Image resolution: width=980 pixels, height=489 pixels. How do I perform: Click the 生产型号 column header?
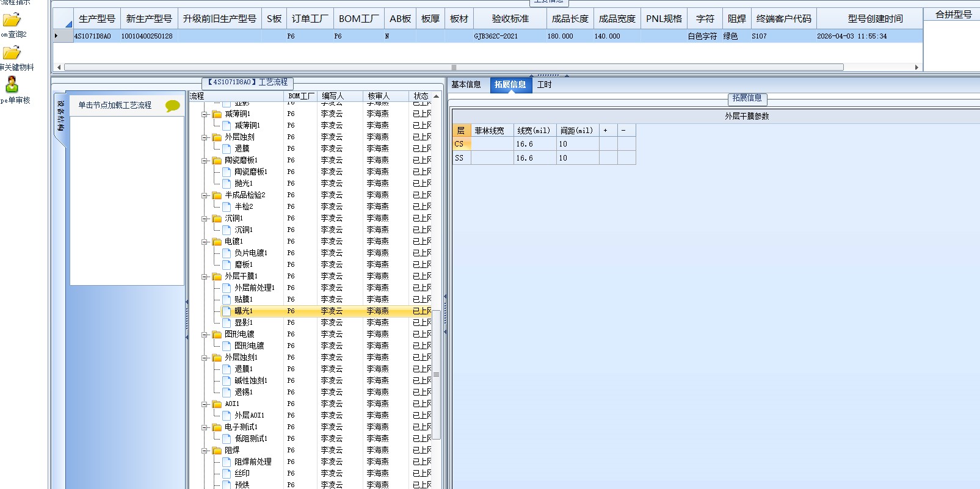(x=97, y=19)
